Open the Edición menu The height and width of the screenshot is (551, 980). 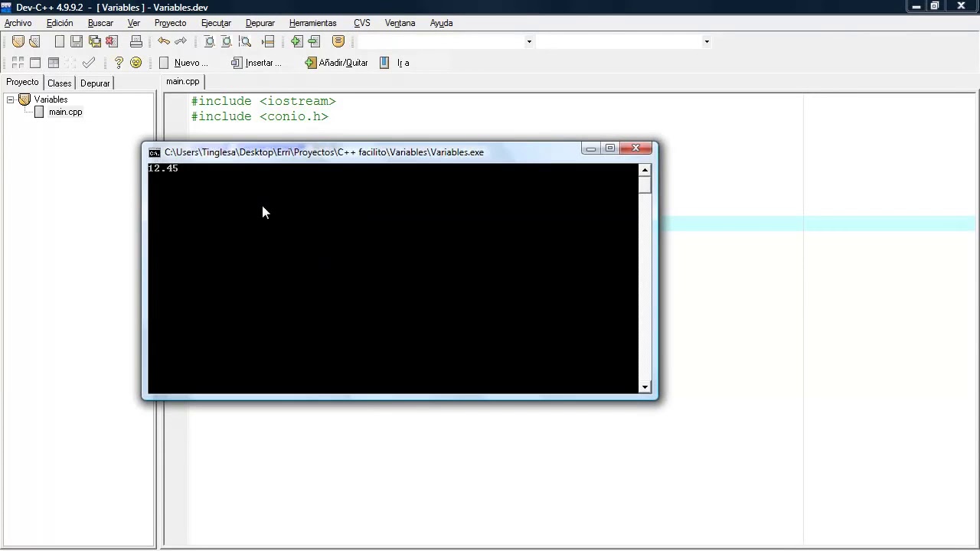(60, 23)
